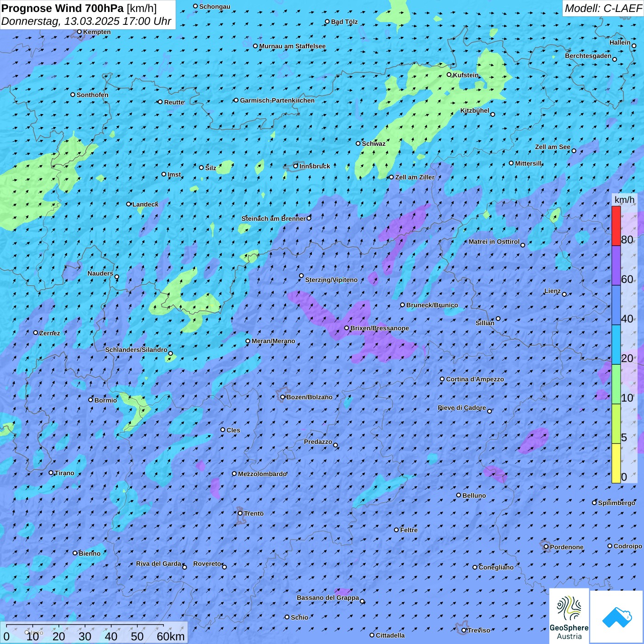This screenshot has width=644, height=644.
Task: Click the 'Codroipo' label
Action: pos(628,546)
